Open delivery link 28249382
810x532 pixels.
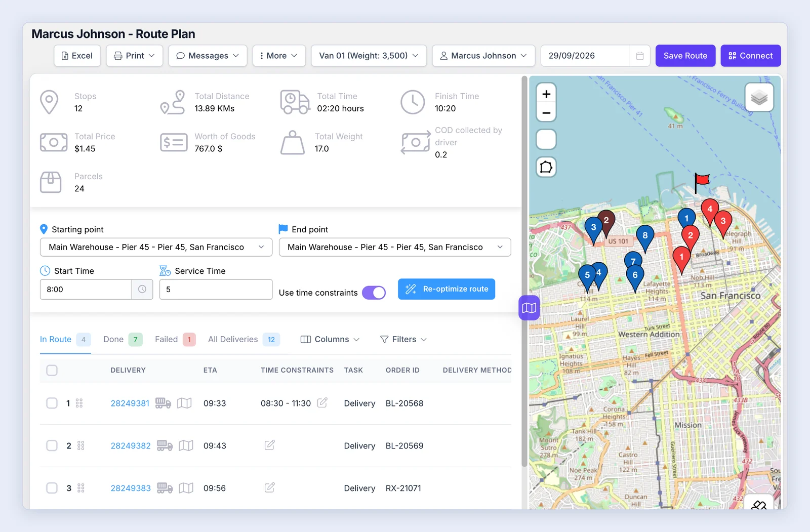[131, 446]
